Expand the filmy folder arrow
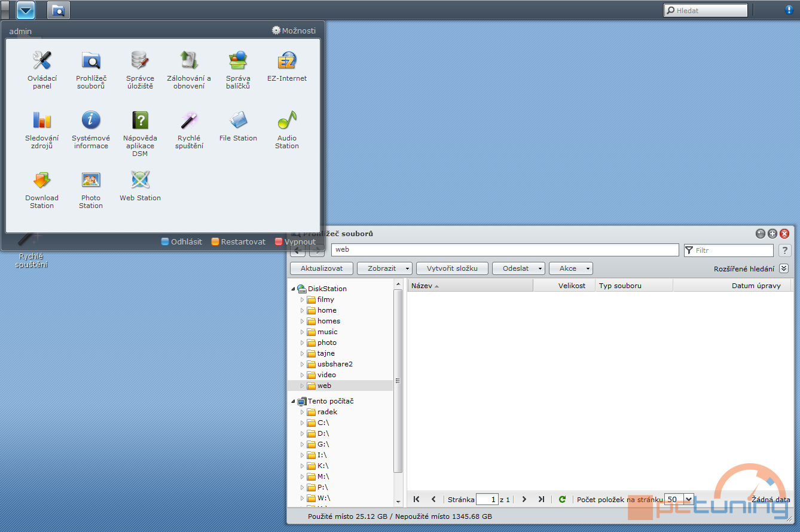The height and width of the screenshot is (532, 800). (x=303, y=299)
